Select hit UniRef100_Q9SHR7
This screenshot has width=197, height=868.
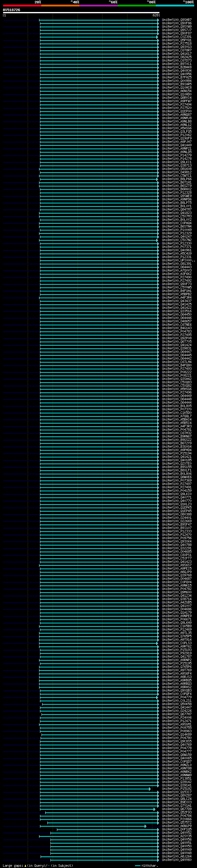coord(176,20)
